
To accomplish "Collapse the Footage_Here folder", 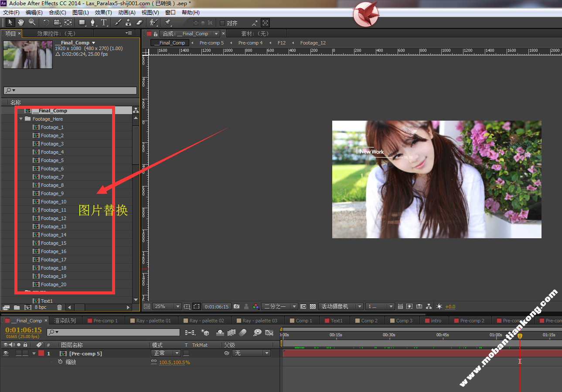I will coord(21,119).
